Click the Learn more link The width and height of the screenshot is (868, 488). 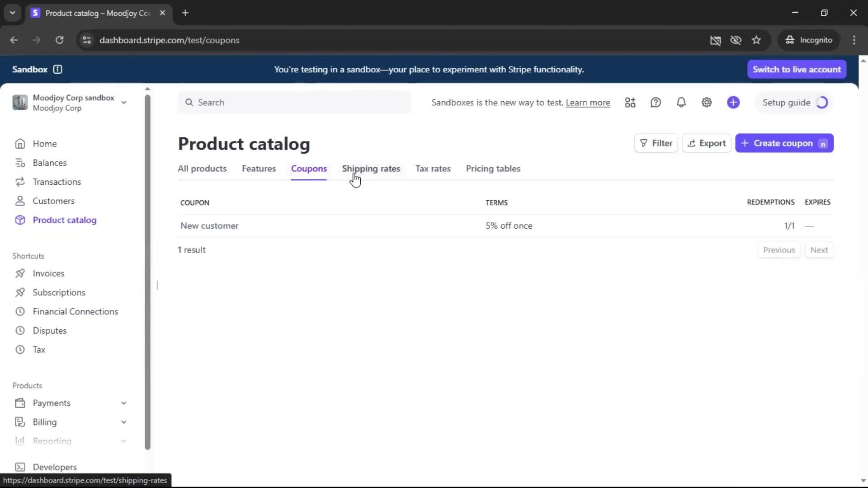tap(588, 103)
